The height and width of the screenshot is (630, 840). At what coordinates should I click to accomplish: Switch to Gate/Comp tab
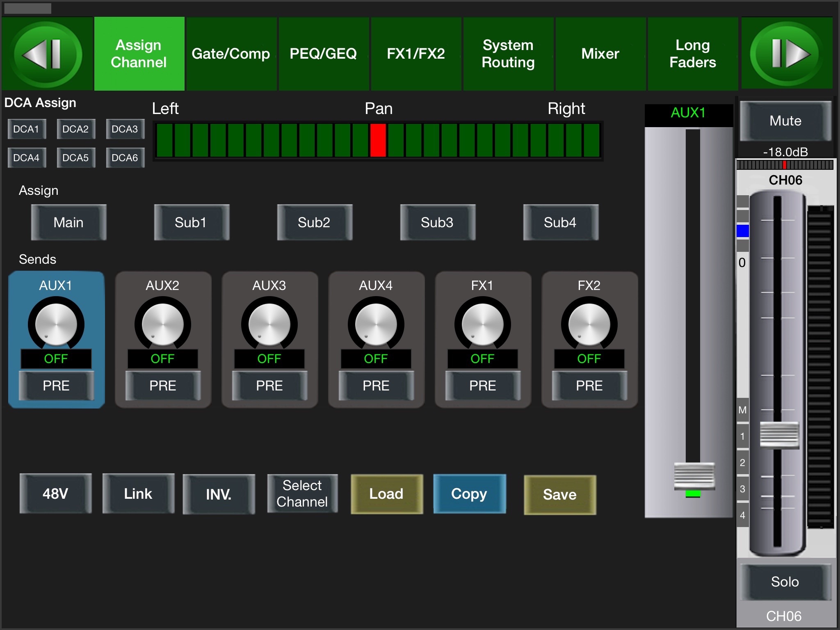tap(231, 54)
